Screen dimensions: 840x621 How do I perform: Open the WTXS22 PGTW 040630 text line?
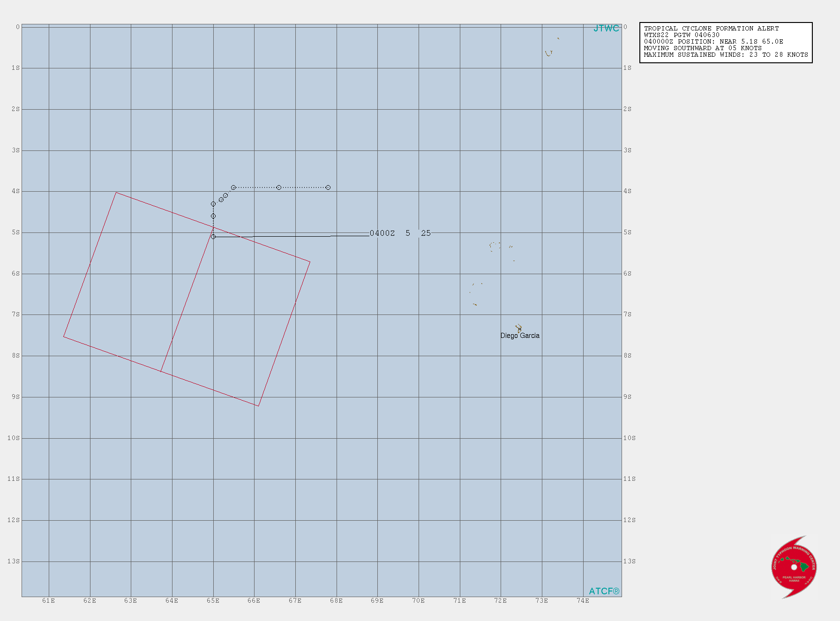(x=681, y=35)
